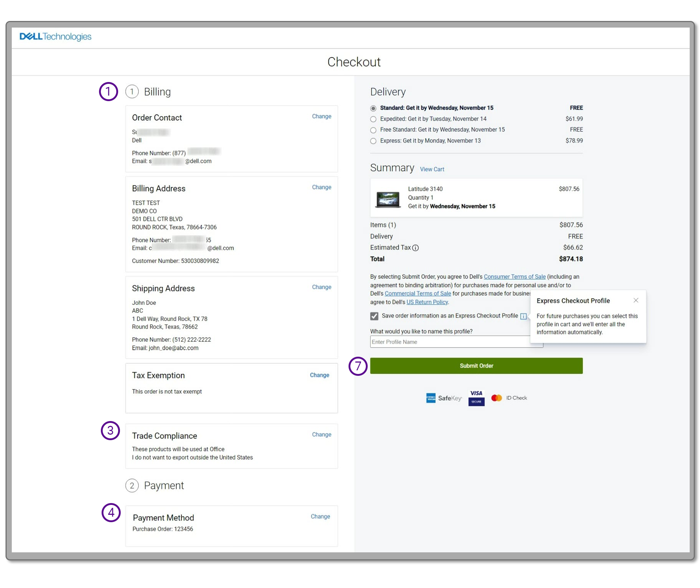The image size is (700, 588).
Task: Click the Customer Number 530030809982 text
Action: coord(175,261)
